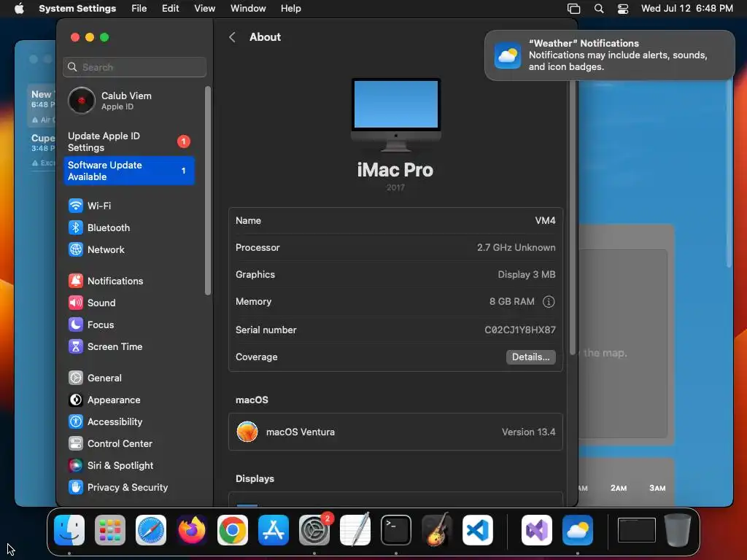This screenshot has width=747, height=560.
Task: Click 3AM hour in Weather window
Action: click(x=657, y=488)
